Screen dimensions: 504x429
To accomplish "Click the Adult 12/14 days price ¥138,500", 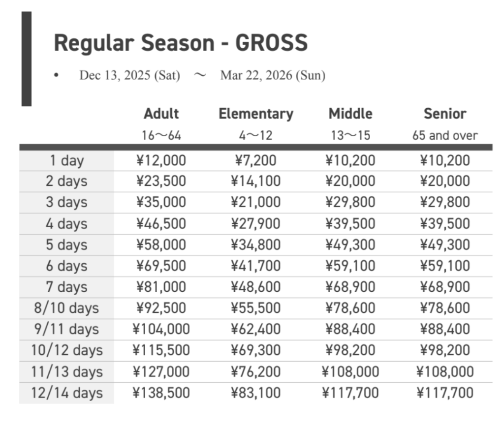I will click(x=161, y=393).
